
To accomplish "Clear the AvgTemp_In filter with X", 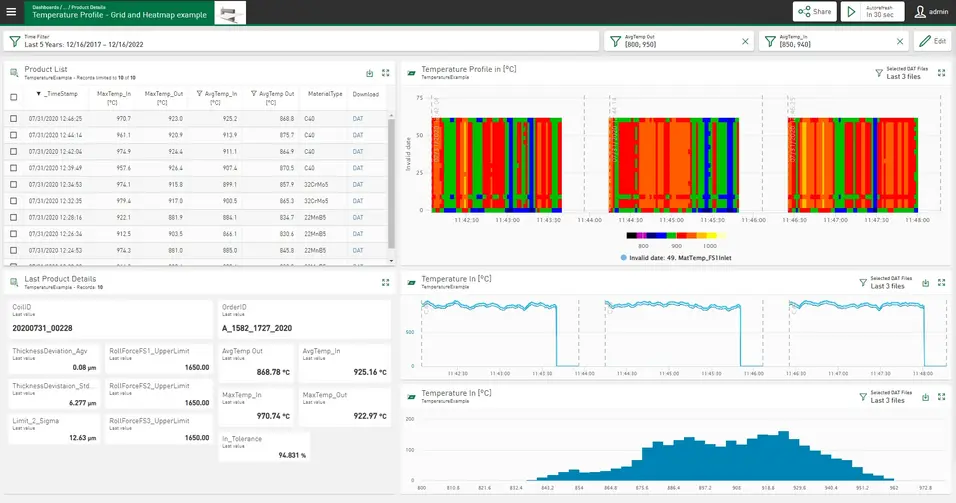I will 899,41.
